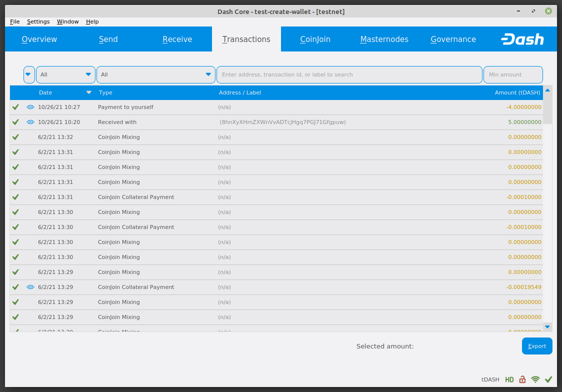Screen dimensions: 562x392
Task: Open the small watch-only filter dropdown
Action: (29, 74)
